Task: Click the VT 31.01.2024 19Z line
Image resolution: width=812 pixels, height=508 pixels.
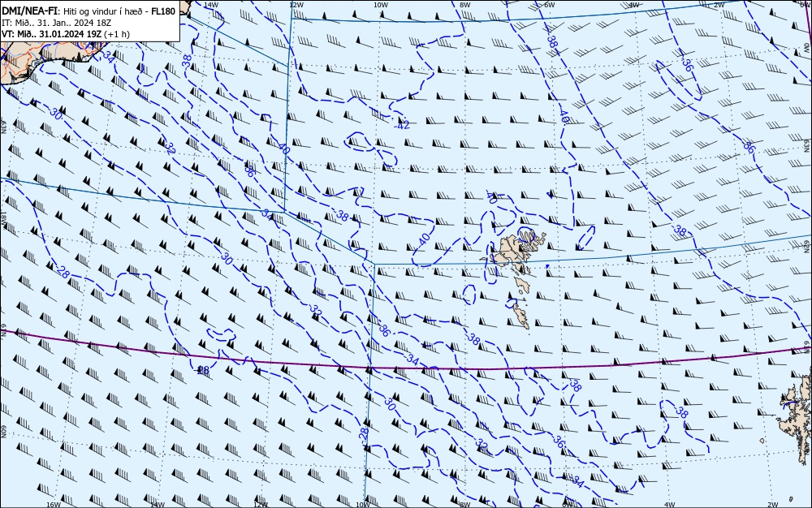Action: click(66, 34)
